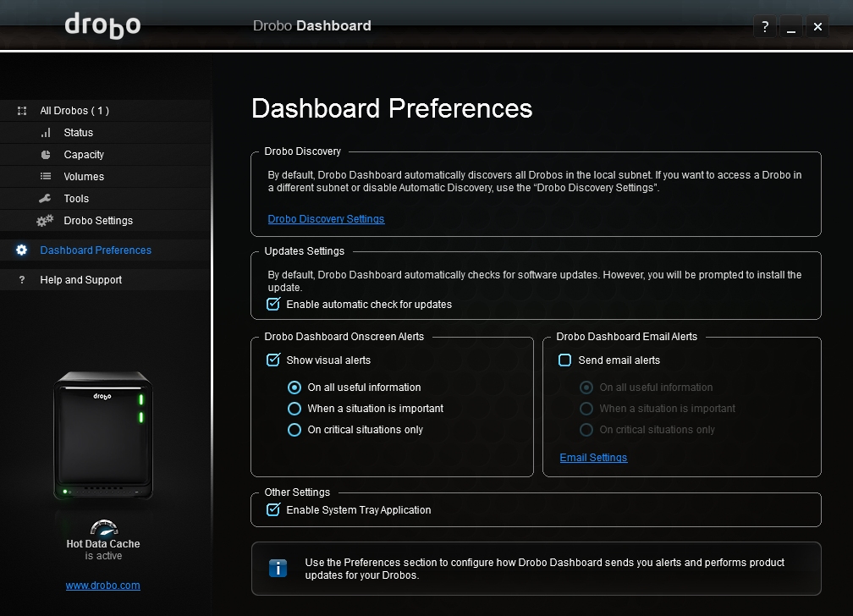Viewport: 853px width, 616px height.
Task: Uncheck Show visual alerts
Action: pos(273,360)
